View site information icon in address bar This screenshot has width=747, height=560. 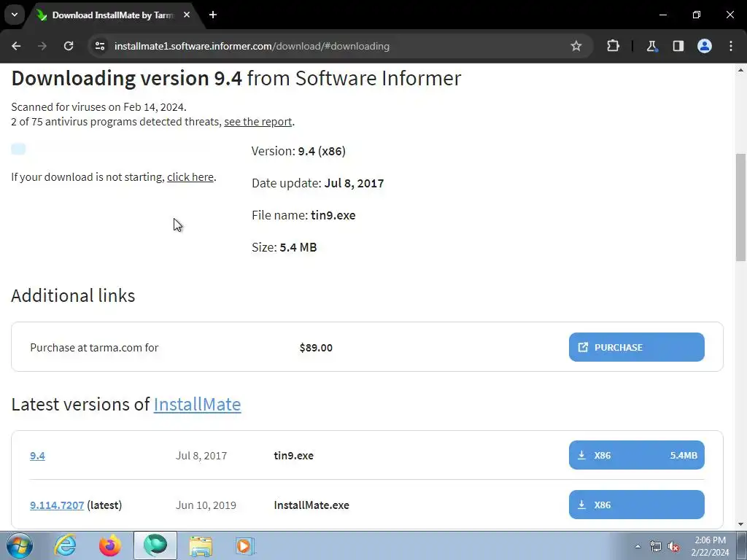tap(100, 46)
